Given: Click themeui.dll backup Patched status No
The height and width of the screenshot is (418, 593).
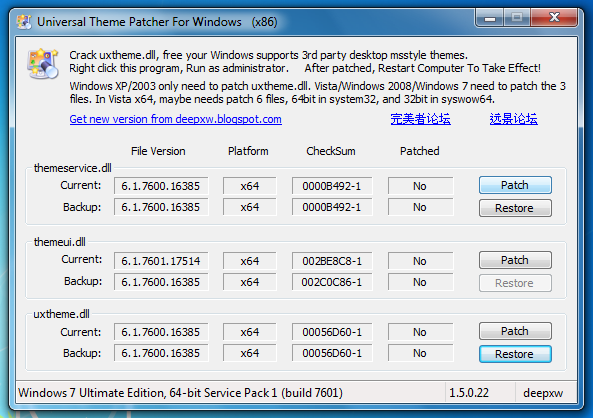Looking at the screenshot, I should click(421, 282).
